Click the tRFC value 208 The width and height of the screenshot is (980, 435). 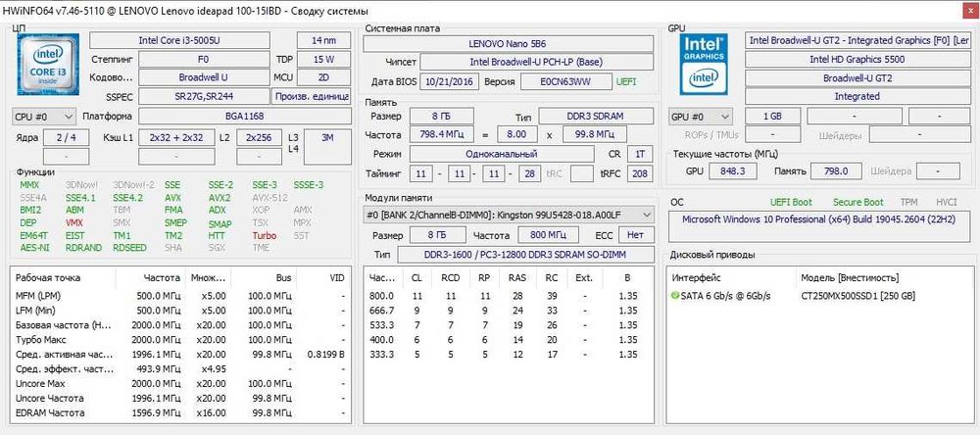pyautogui.click(x=639, y=173)
